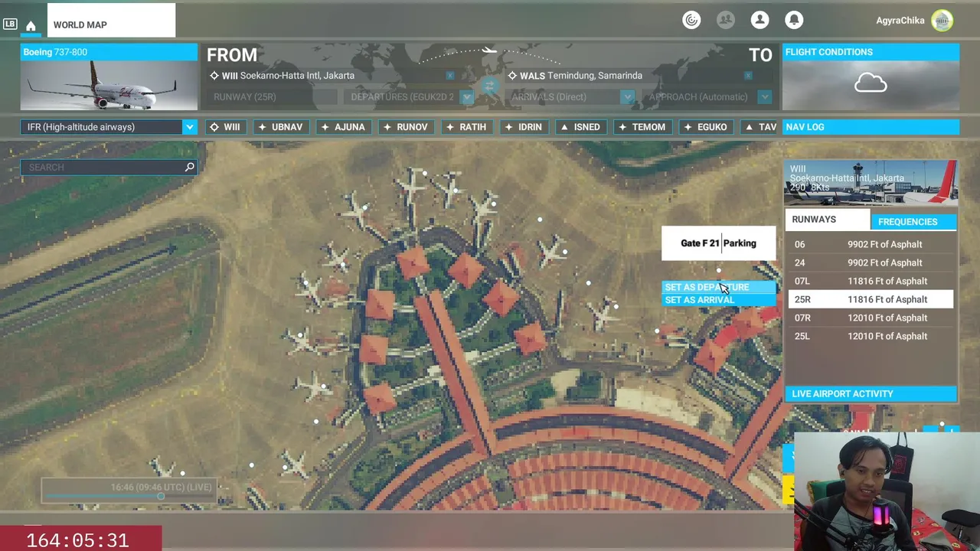Clear the WALS arrival airport with X

(x=748, y=75)
